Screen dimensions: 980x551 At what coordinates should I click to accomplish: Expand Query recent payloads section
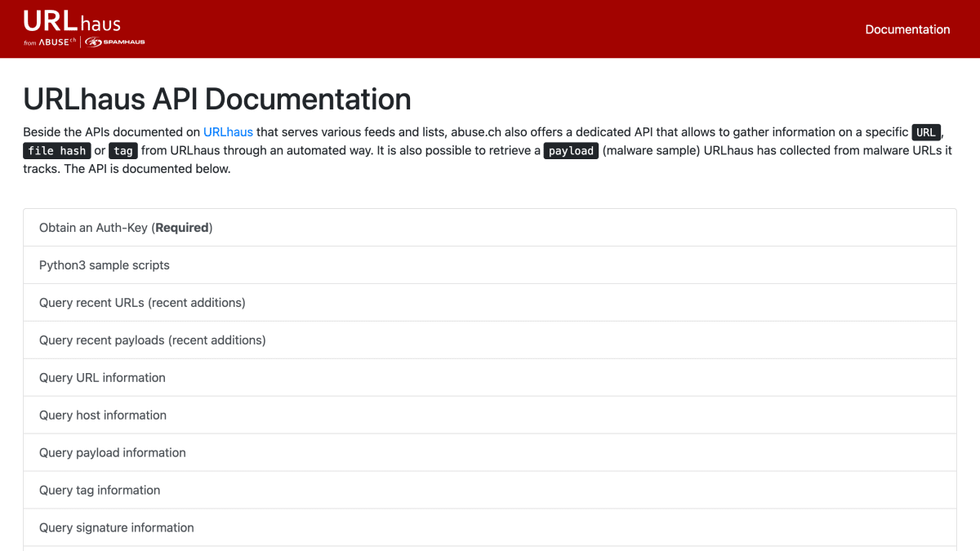pyautogui.click(x=490, y=340)
